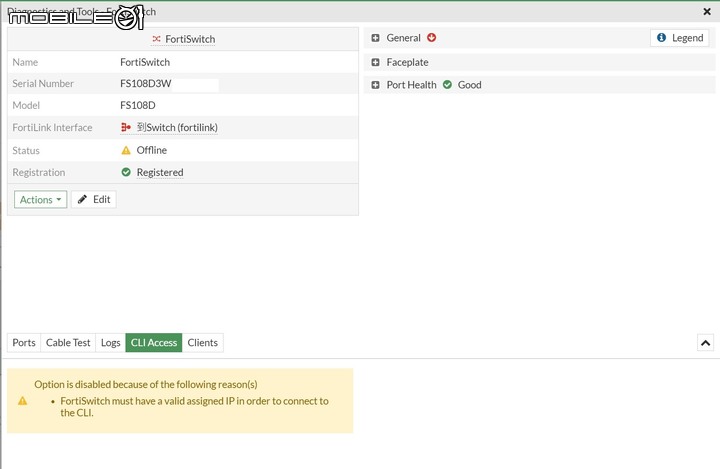Click the valid assigned IP warning message
The width and height of the screenshot is (720, 469).
click(x=194, y=407)
